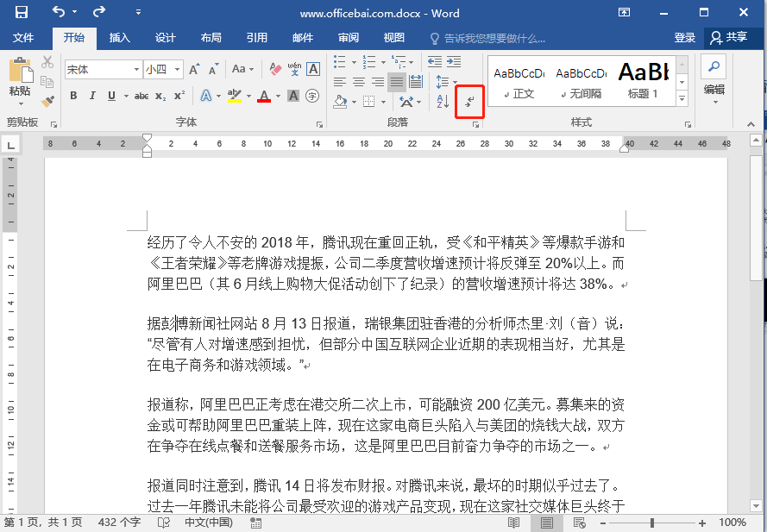Image resolution: width=767 pixels, height=532 pixels.
Task: Switch to the 邮件 ribbon tab
Action: coord(303,38)
